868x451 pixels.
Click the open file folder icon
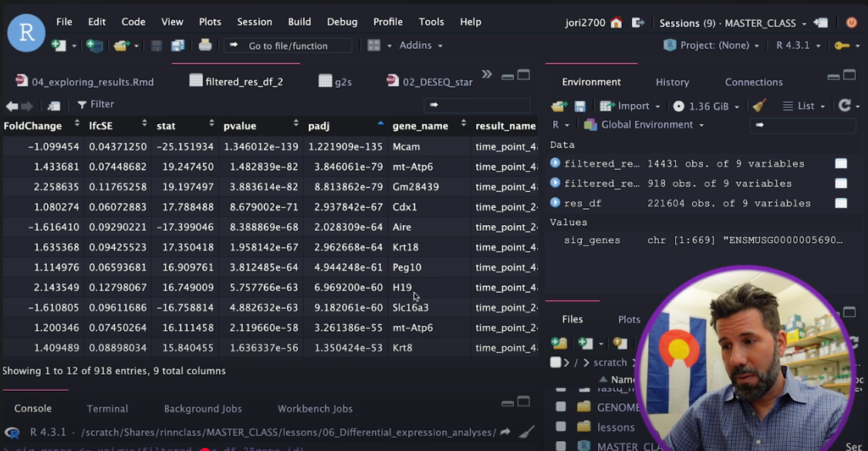click(x=121, y=45)
